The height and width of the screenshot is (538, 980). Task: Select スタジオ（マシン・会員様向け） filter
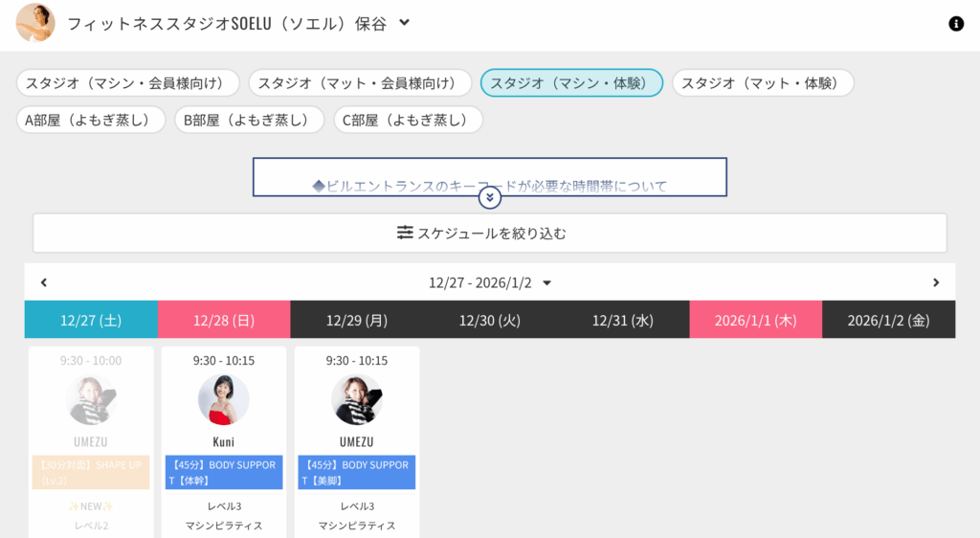pyautogui.click(x=128, y=83)
